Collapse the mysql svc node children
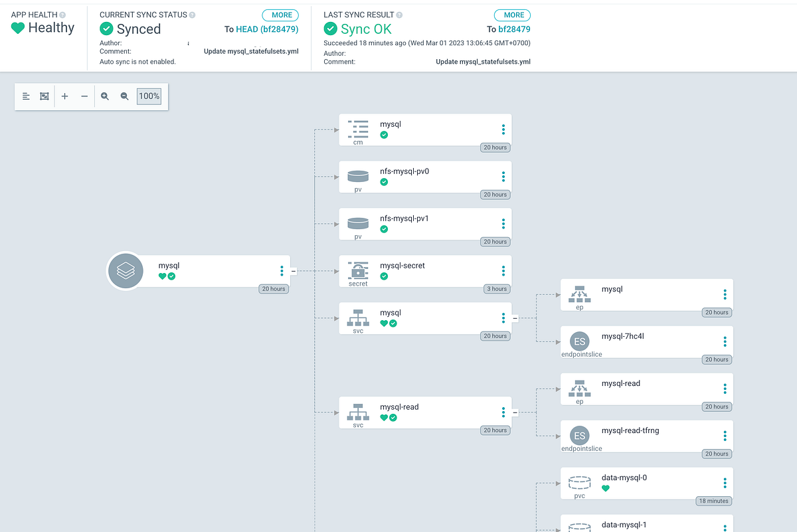Viewport: 797px width, 532px height. pyautogui.click(x=514, y=318)
